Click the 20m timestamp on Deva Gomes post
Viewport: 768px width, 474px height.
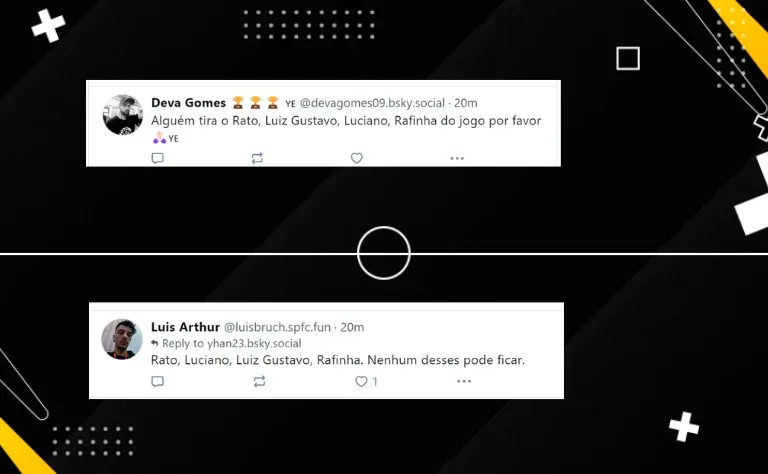pyautogui.click(x=465, y=103)
